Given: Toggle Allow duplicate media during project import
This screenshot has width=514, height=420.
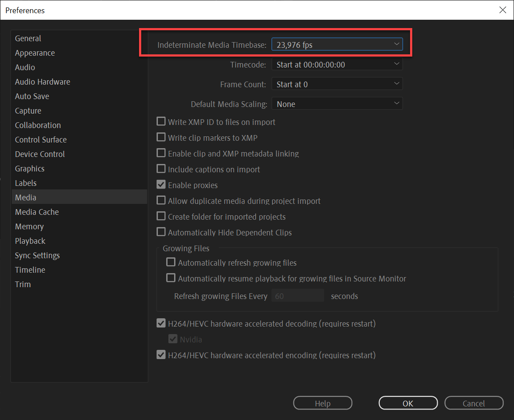Looking at the screenshot, I should coord(161,200).
